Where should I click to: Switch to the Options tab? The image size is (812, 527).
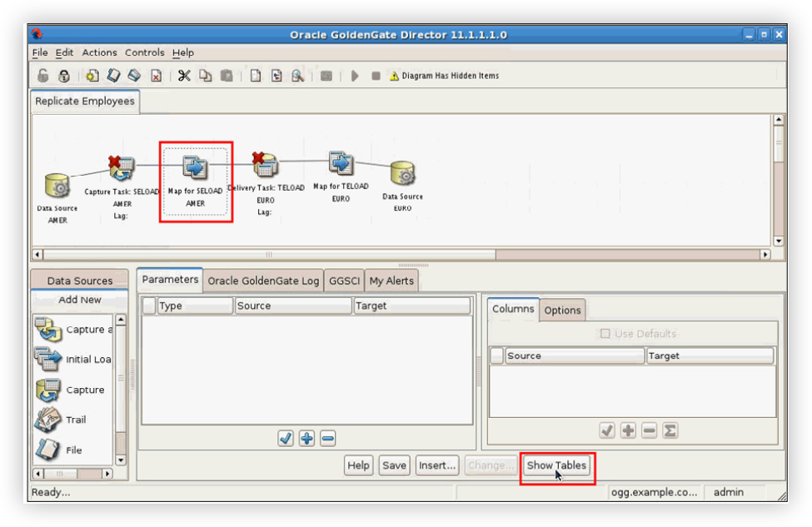[562, 310]
